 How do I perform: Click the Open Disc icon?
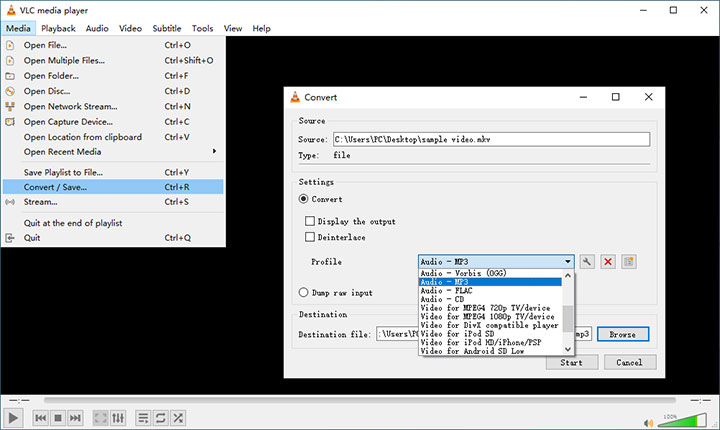(x=10, y=91)
